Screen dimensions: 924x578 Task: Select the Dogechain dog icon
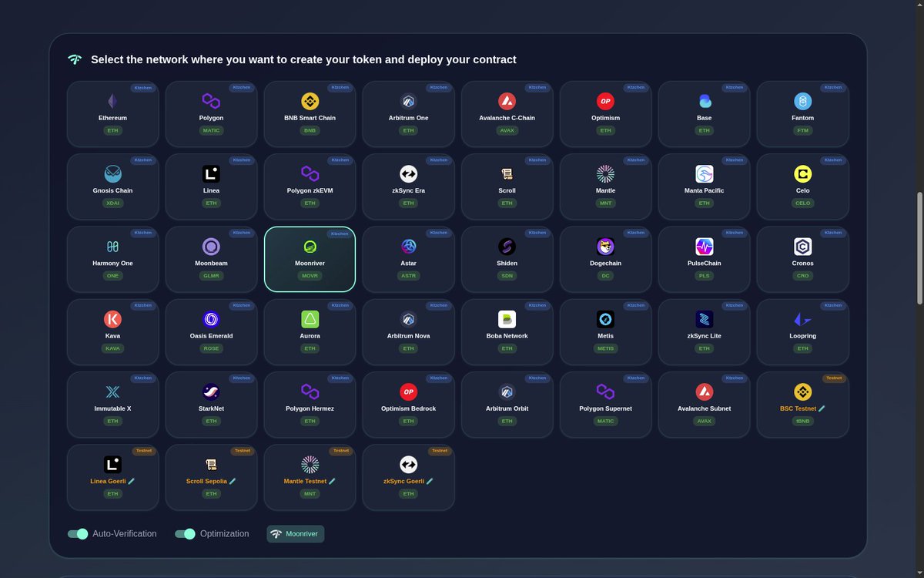pyautogui.click(x=605, y=247)
